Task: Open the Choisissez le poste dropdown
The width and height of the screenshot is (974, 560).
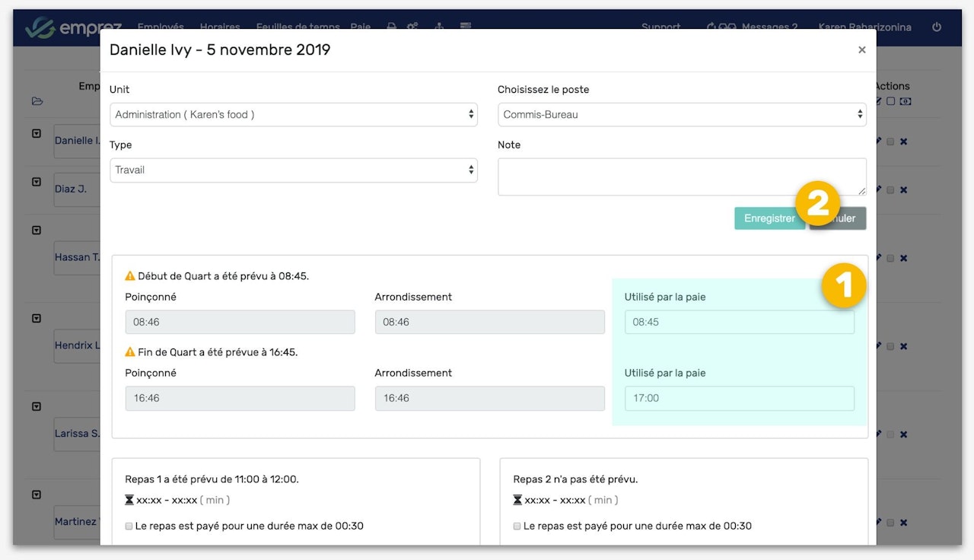Action: [x=682, y=115]
